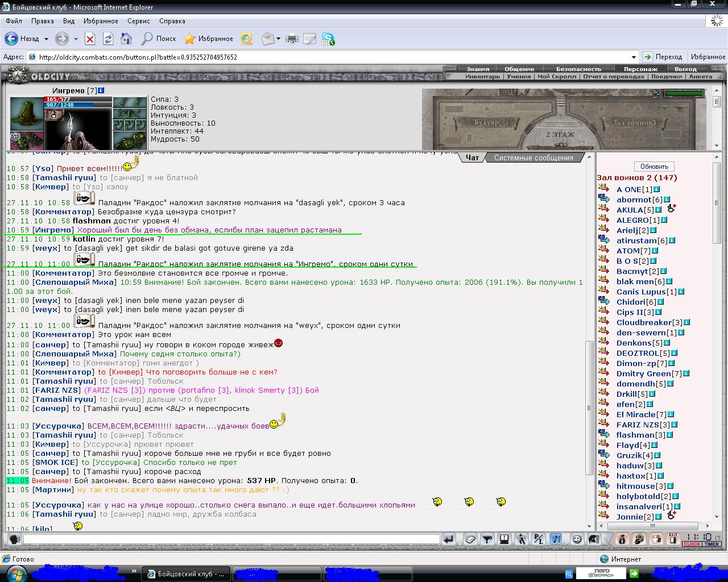Image resolution: width=728 pixels, height=582 pixels.
Task: Open the Инвентарь link
Action: 482,76
